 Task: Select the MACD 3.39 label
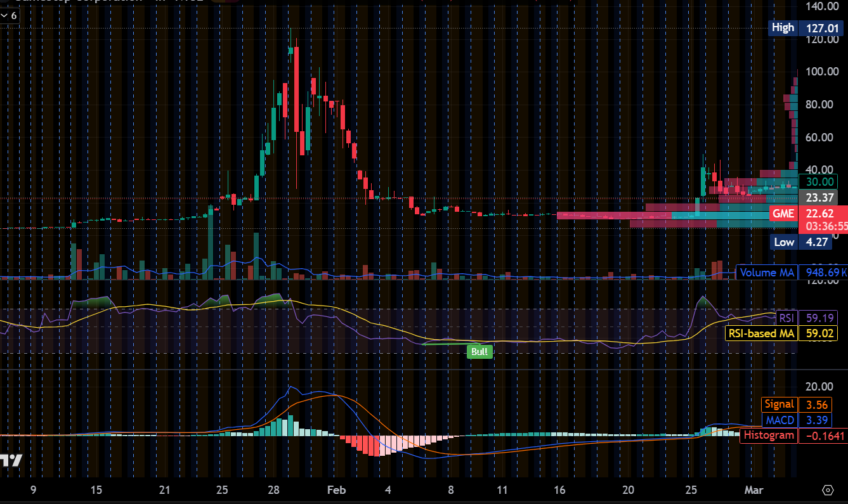pos(796,420)
